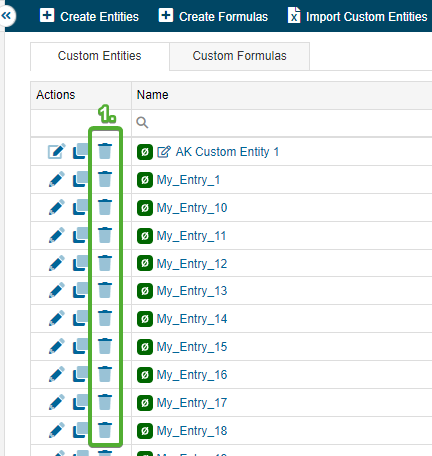Click the edit pencil for My_Entry_1

[57, 179]
